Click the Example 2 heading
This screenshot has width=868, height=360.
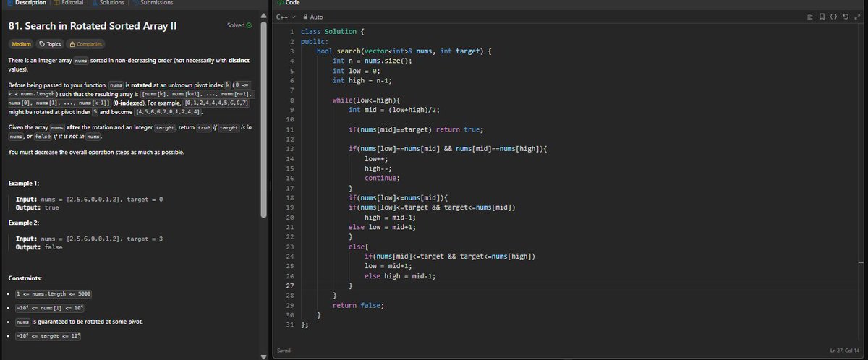click(x=23, y=222)
